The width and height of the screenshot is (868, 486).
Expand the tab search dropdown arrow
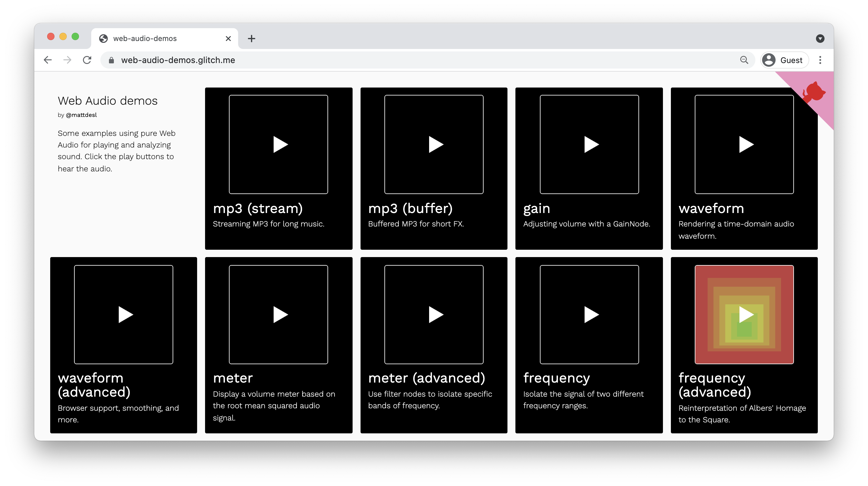[x=820, y=39]
